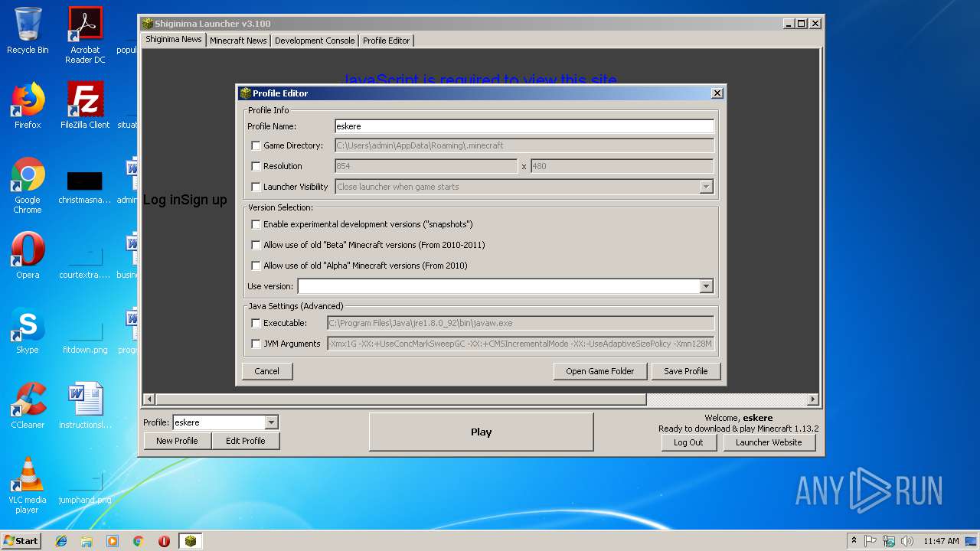Click the New Profile button
Screen dimensions: 980x551
177,441
